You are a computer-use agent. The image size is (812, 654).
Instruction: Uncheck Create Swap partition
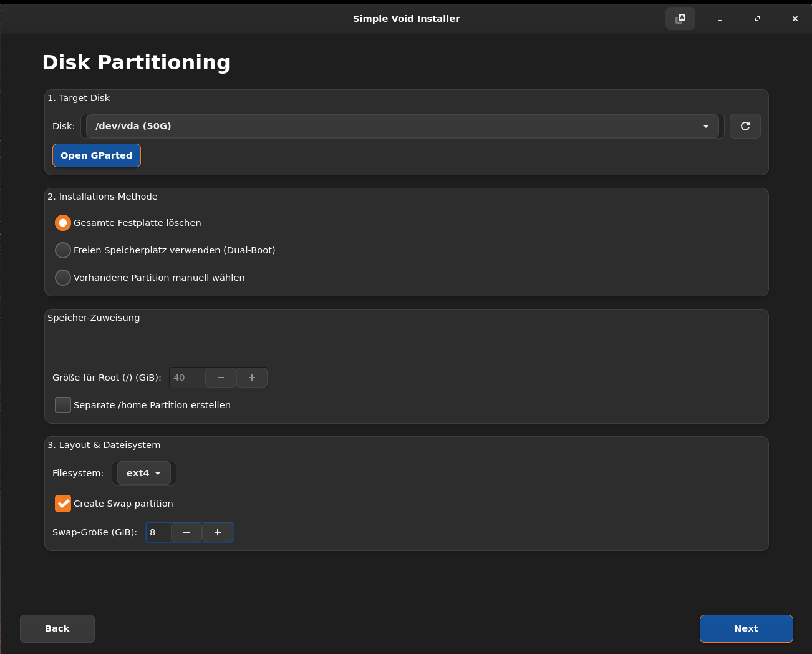(x=63, y=504)
